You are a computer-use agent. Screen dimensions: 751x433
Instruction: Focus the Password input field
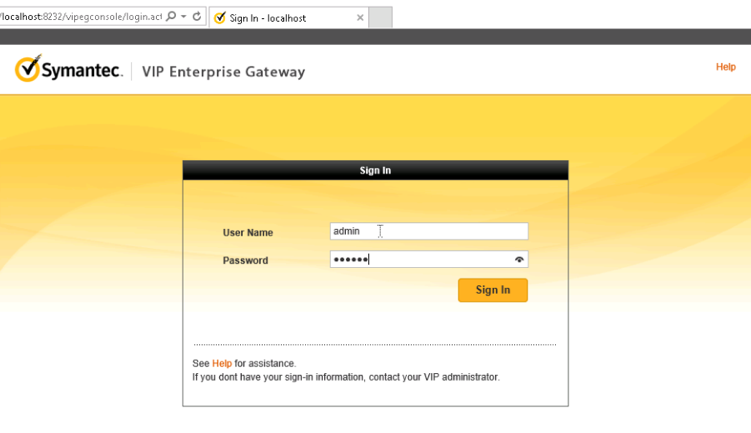(429, 259)
